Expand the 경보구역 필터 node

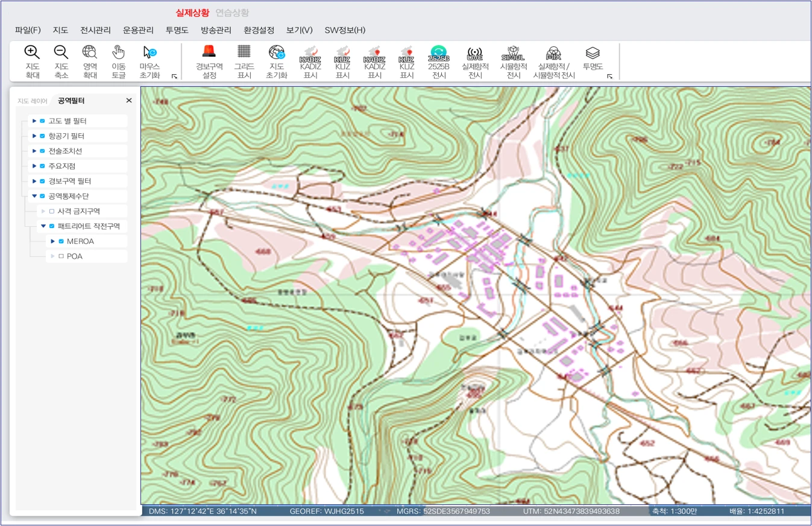(x=34, y=181)
